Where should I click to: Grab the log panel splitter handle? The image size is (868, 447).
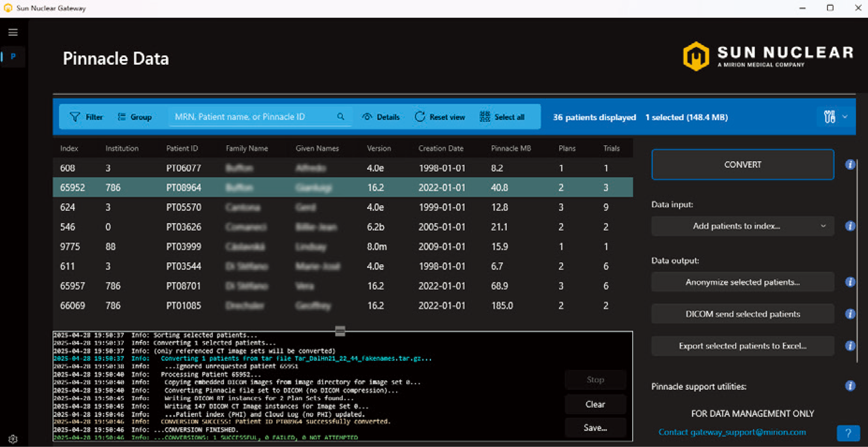coord(340,331)
